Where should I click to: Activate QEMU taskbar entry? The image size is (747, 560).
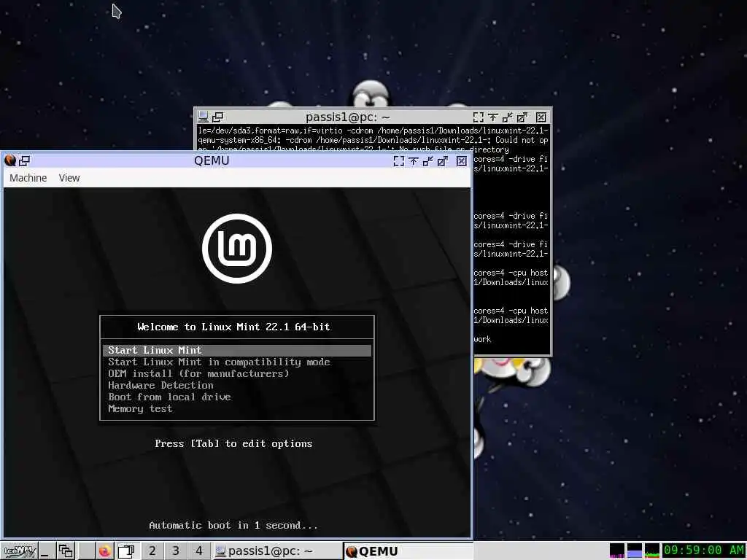click(x=407, y=551)
